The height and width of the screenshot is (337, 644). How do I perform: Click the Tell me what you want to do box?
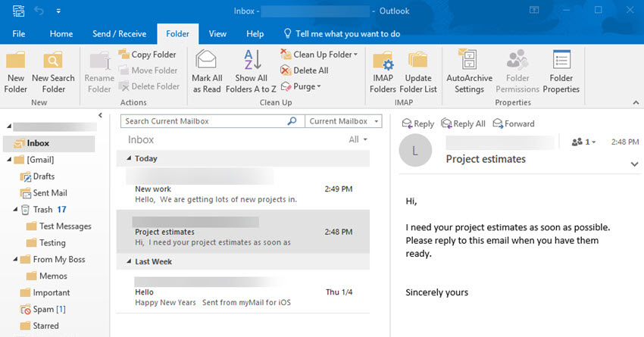pyautogui.click(x=342, y=33)
